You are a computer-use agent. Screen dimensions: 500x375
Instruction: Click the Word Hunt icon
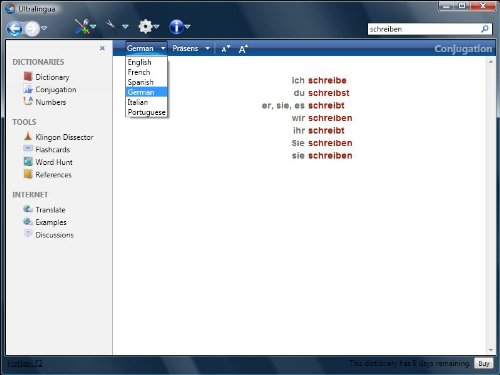point(28,161)
